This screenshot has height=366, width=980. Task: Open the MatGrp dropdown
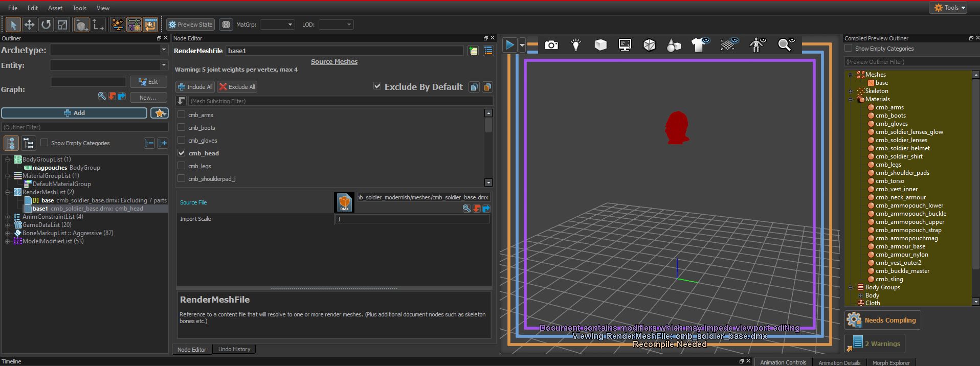[277, 25]
